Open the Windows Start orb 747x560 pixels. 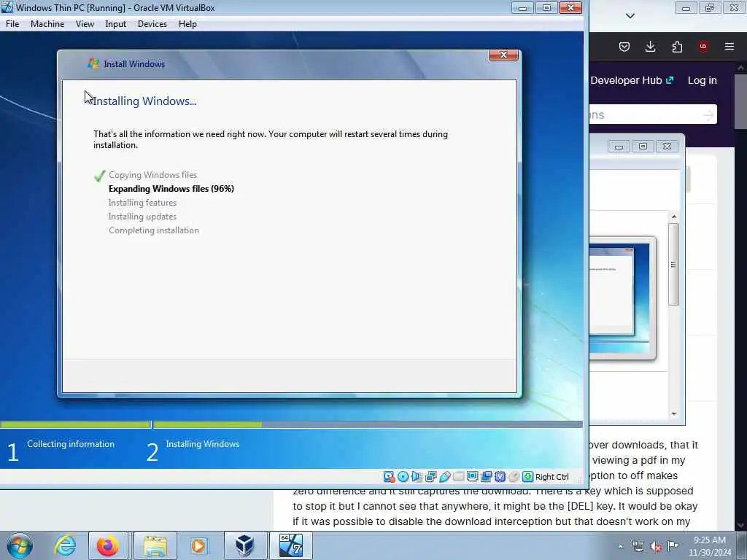tap(20, 545)
